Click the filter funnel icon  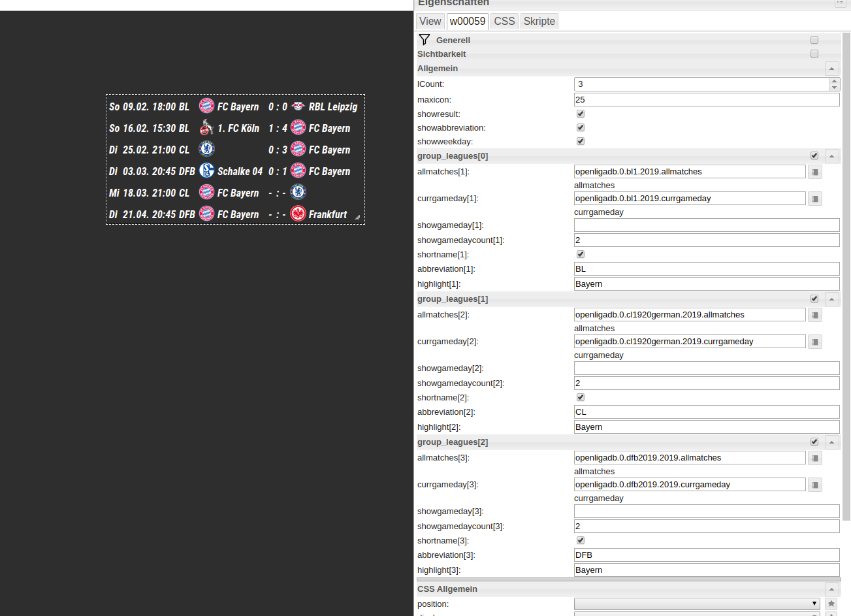(x=425, y=40)
